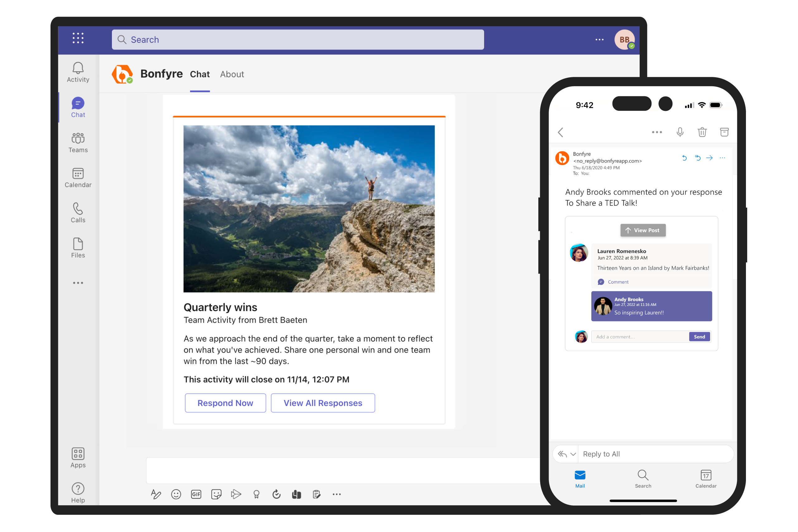Open Calls in the Teams sidebar
This screenshot has width=798, height=532.
point(78,213)
